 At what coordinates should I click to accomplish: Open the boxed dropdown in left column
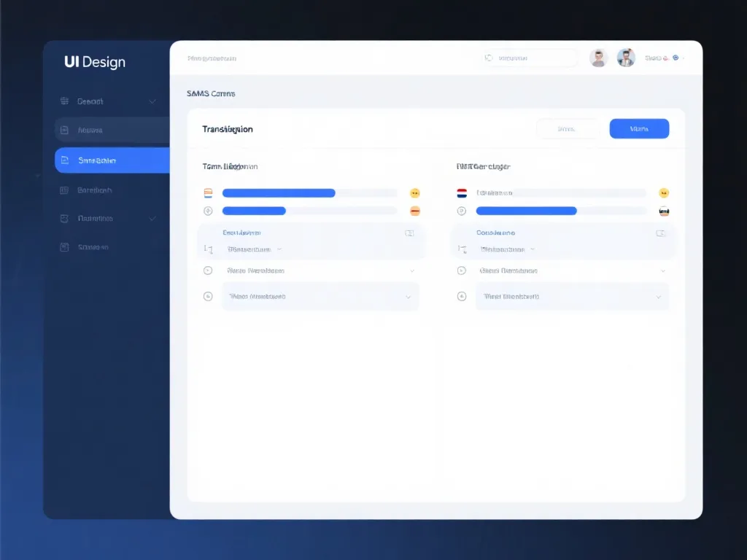(x=321, y=297)
